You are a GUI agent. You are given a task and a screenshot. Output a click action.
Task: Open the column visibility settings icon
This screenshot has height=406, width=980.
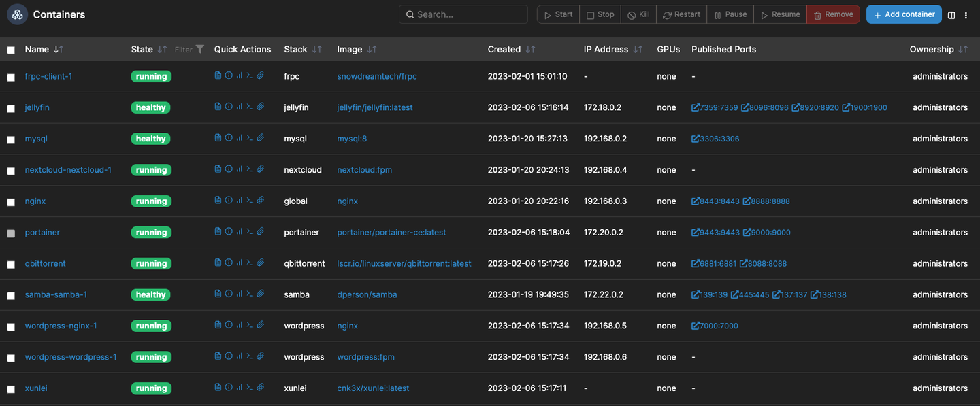951,15
